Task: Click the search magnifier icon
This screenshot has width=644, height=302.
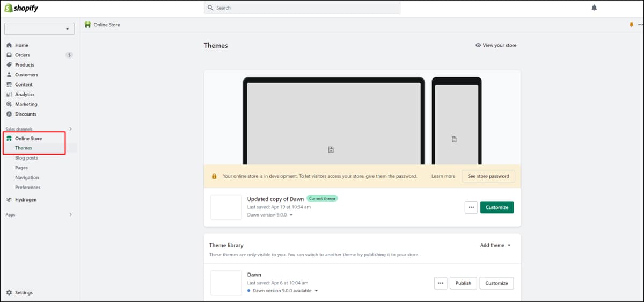Action: [210, 8]
